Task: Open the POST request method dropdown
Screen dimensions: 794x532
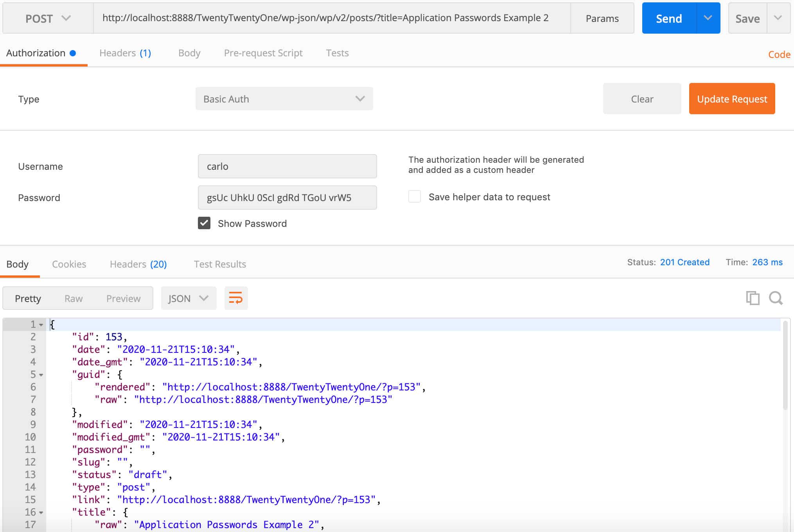Action: [x=47, y=18]
